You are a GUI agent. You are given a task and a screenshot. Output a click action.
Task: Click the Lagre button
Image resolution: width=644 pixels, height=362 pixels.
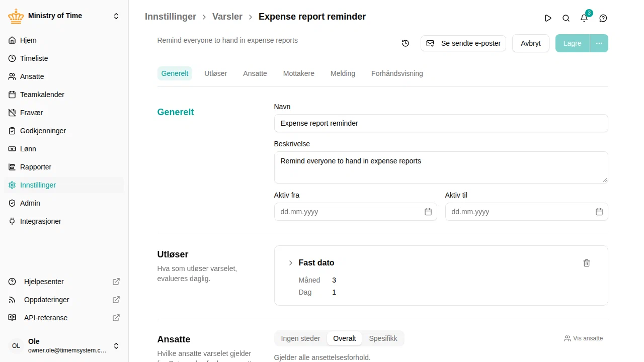pyautogui.click(x=573, y=43)
